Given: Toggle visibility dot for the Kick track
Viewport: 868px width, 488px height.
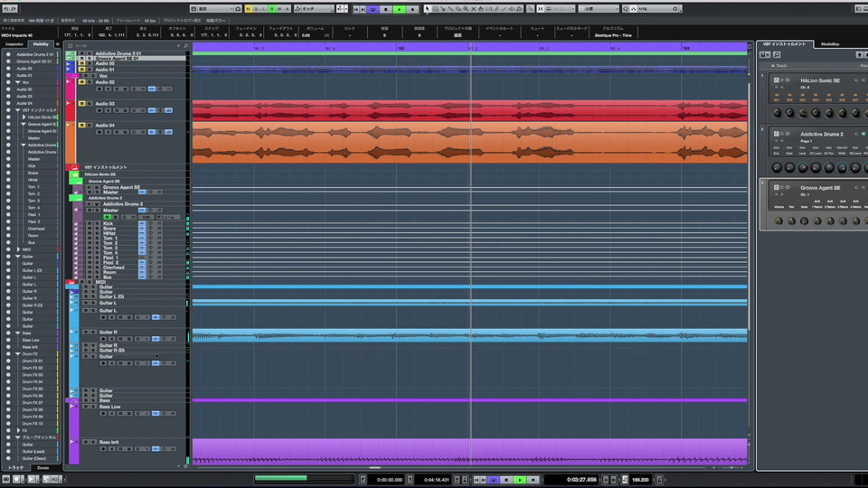Looking at the screenshot, I should pyautogui.click(x=8, y=166).
